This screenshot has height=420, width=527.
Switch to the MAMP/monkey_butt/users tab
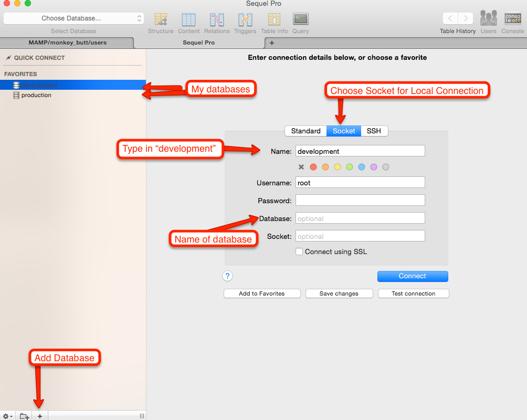point(67,43)
